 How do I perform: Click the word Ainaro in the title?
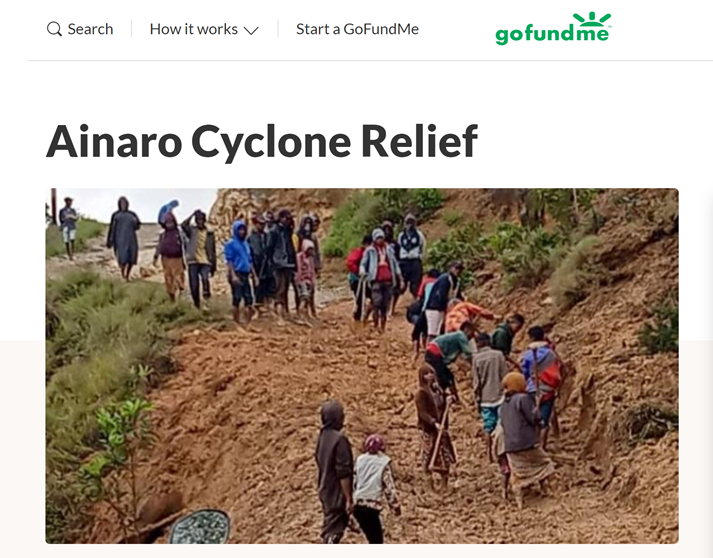tap(114, 141)
